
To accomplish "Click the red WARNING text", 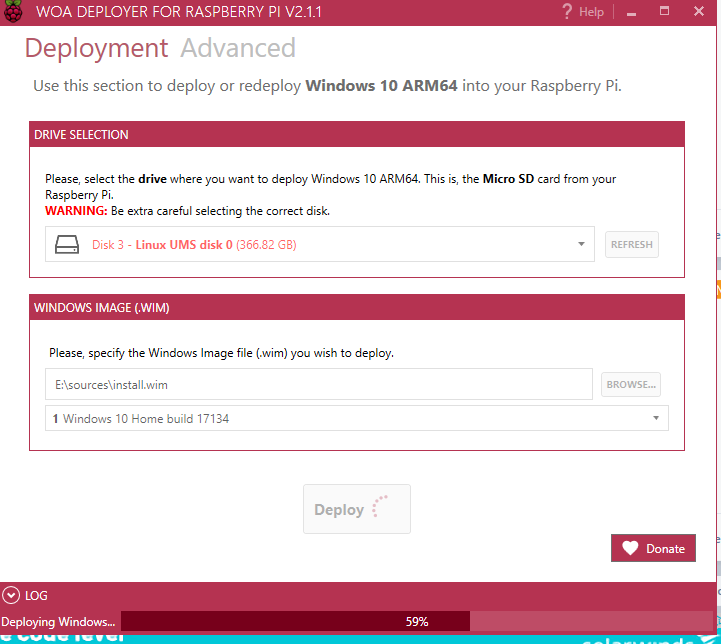I will (76, 211).
